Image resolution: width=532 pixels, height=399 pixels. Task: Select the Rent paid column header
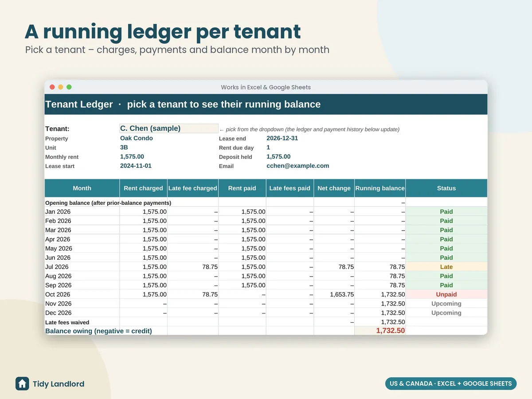242,188
